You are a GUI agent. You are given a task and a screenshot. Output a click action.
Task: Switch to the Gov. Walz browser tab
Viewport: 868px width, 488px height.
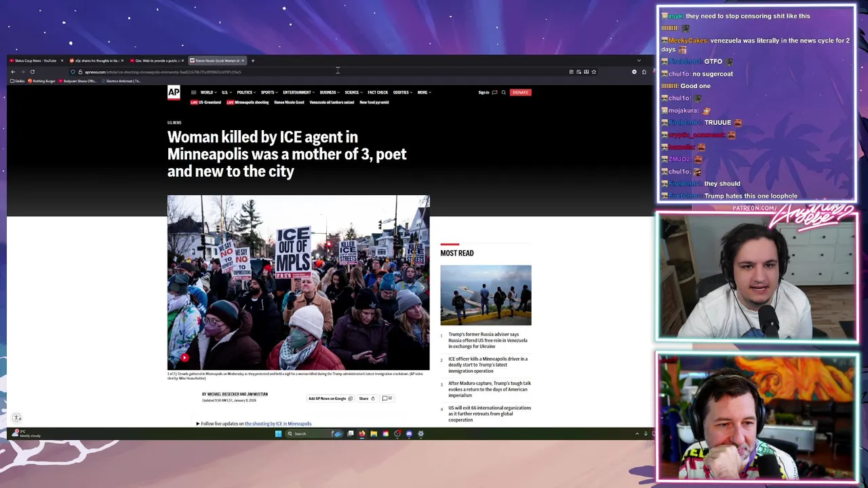coord(157,60)
